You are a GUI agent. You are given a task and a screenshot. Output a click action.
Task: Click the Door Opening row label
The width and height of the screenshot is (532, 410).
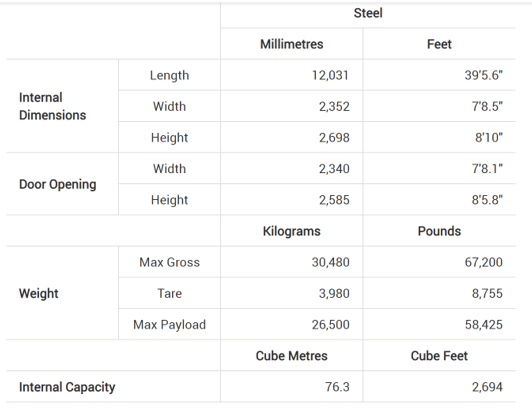point(58,184)
